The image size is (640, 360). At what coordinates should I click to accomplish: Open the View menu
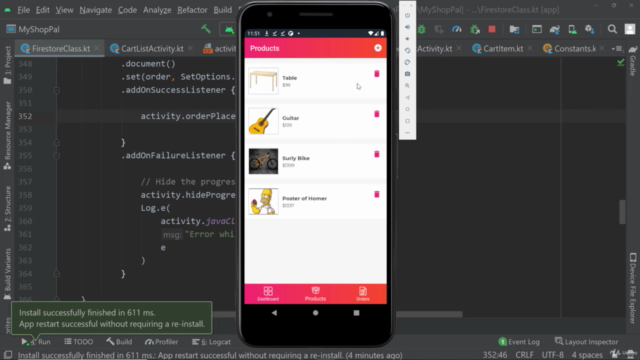coord(64,10)
